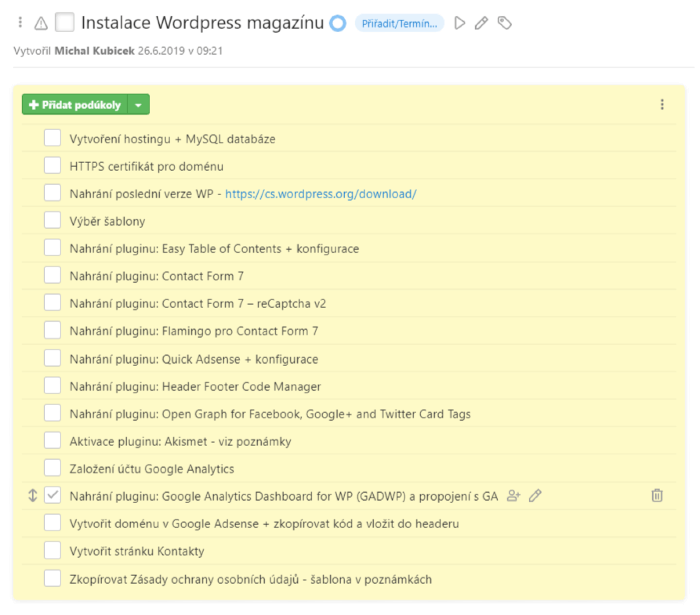Select text Vytvořit stránku Kontakty
This screenshot has height=615, width=700.
click(137, 551)
